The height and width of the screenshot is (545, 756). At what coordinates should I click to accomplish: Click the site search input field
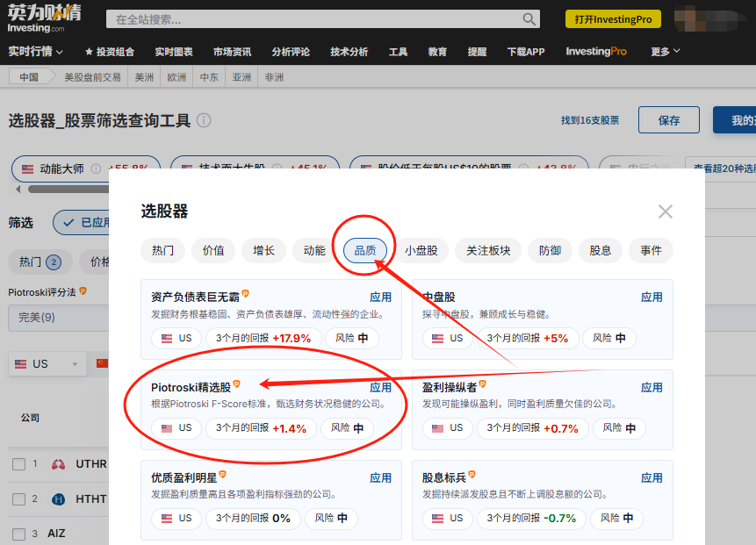(x=313, y=19)
